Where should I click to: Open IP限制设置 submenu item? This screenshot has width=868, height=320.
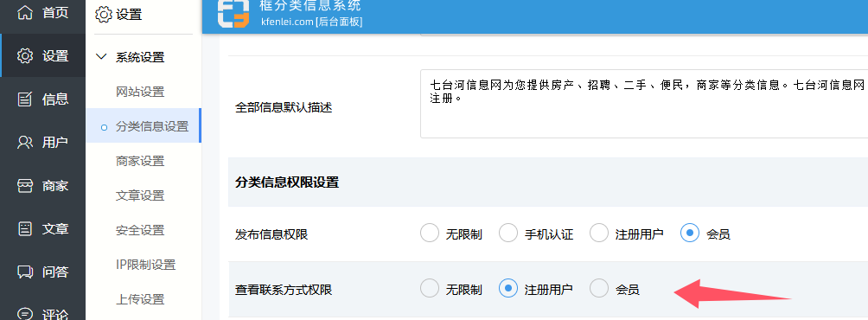pyautogui.click(x=145, y=265)
